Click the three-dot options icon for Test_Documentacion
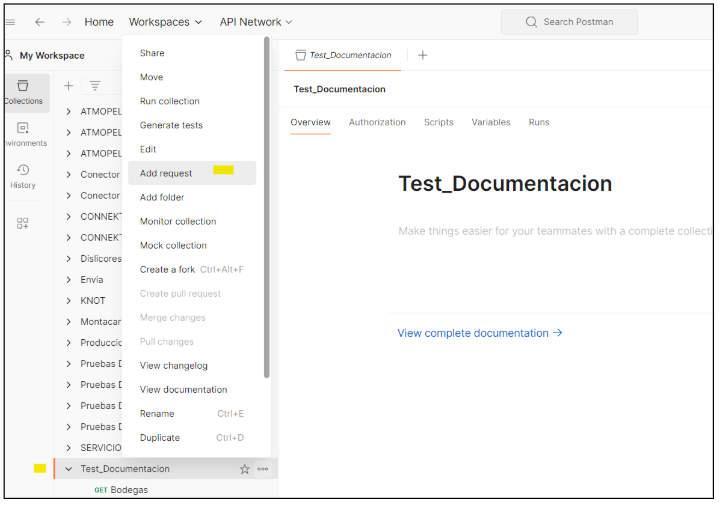This screenshot has height=505, width=721. pyautogui.click(x=263, y=469)
